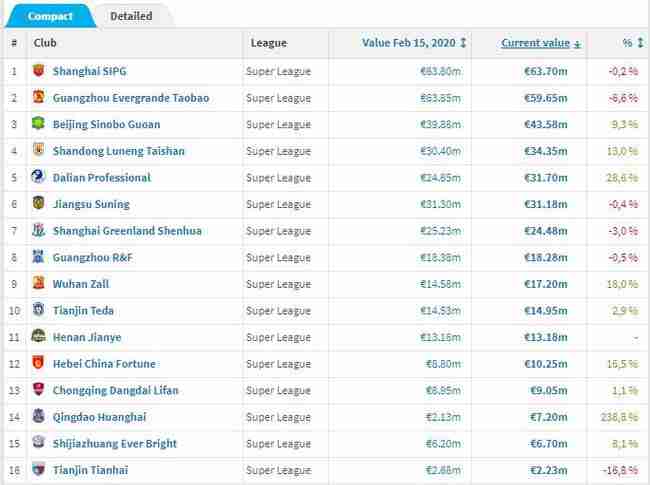Click Super League in Tianjin Tianhai row
The width and height of the screenshot is (650, 485).
click(x=278, y=470)
